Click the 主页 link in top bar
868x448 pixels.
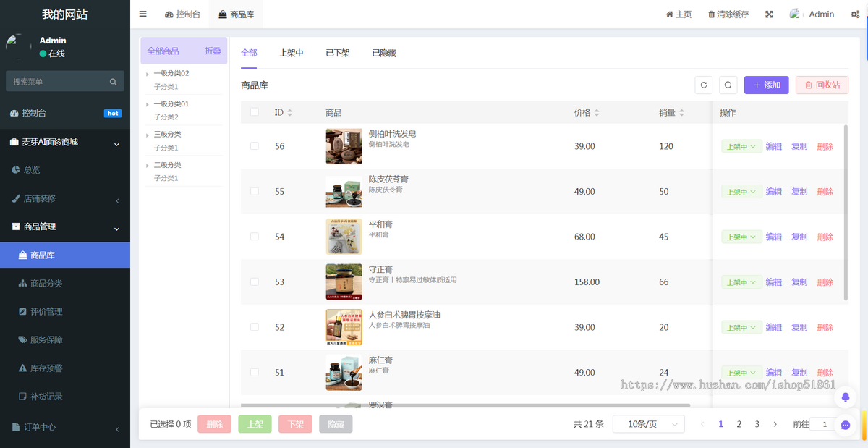coord(678,14)
